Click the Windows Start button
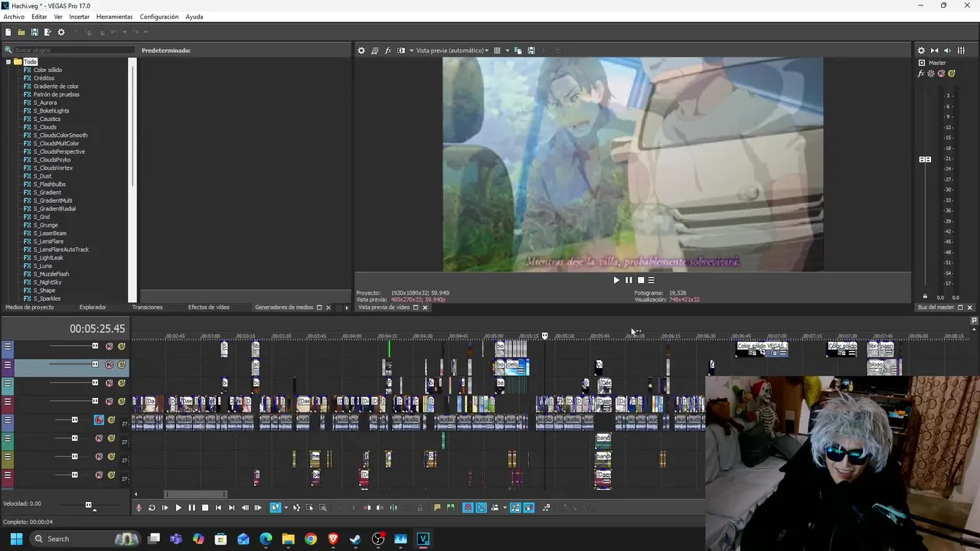 point(16,539)
